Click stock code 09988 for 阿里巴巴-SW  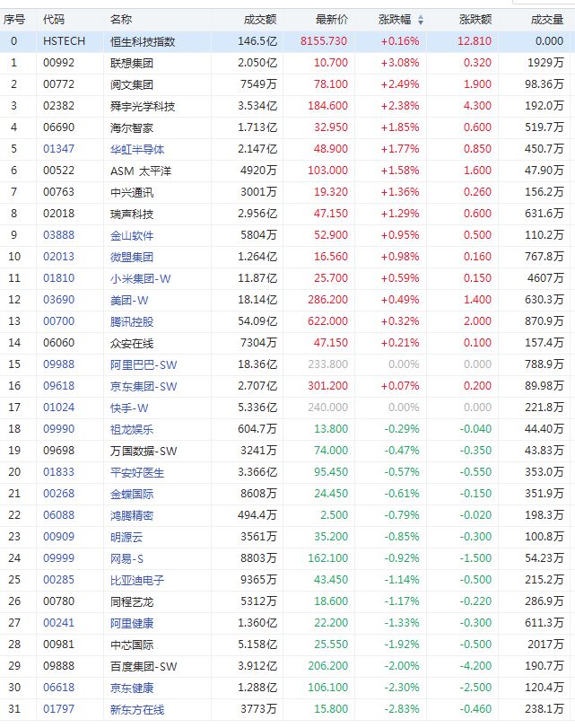coord(58,363)
